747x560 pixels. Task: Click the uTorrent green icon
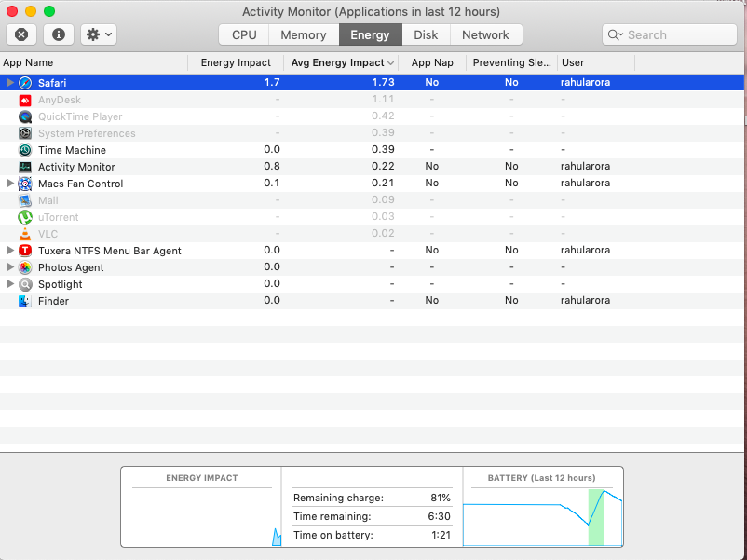(x=25, y=217)
